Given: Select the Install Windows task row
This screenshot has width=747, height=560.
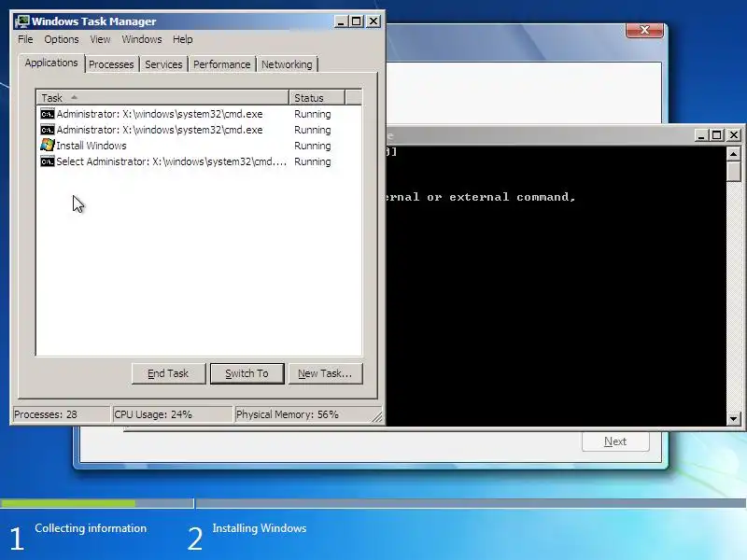Looking at the screenshot, I should click(x=199, y=146).
